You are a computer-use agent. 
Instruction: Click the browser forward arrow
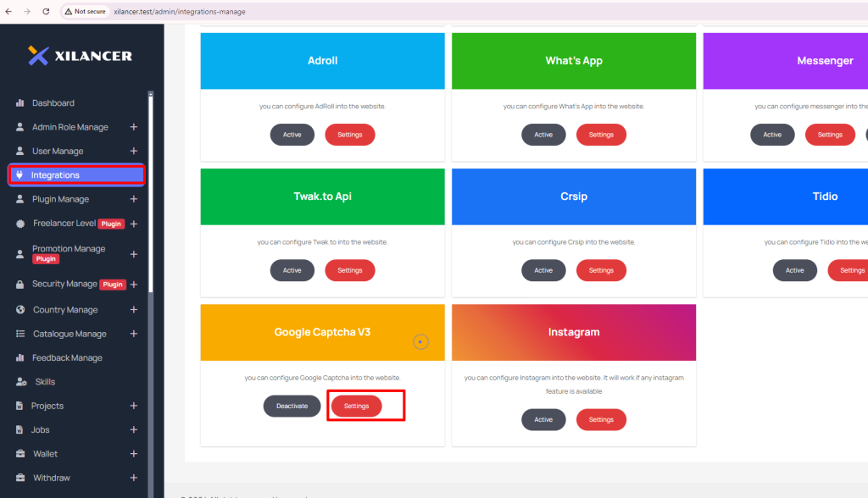(x=27, y=11)
